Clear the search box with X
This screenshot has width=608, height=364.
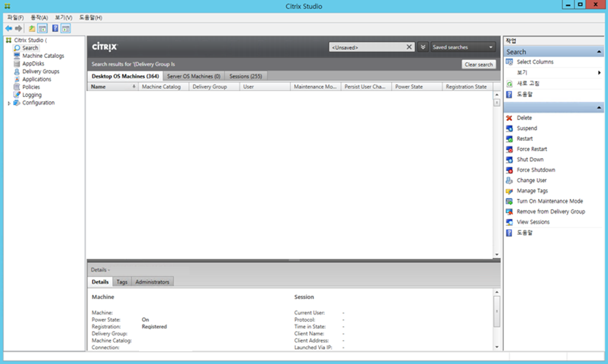[x=409, y=47]
